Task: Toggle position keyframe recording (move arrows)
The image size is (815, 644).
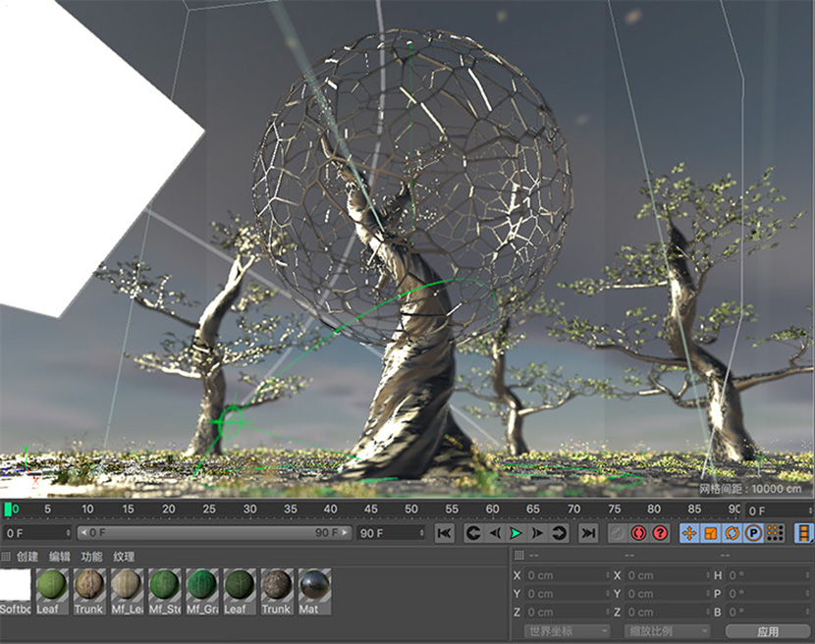Action: click(688, 533)
